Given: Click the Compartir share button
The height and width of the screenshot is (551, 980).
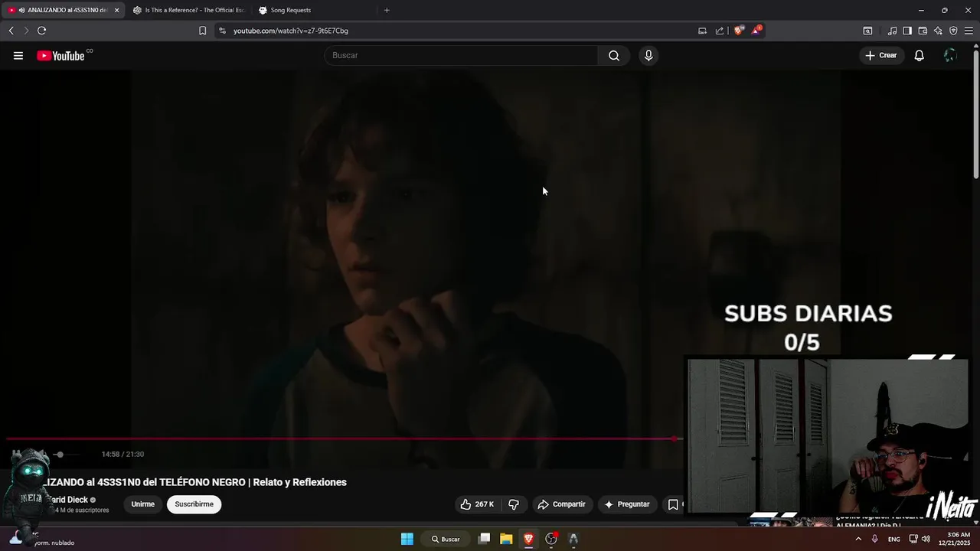Looking at the screenshot, I should [x=561, y=504].
